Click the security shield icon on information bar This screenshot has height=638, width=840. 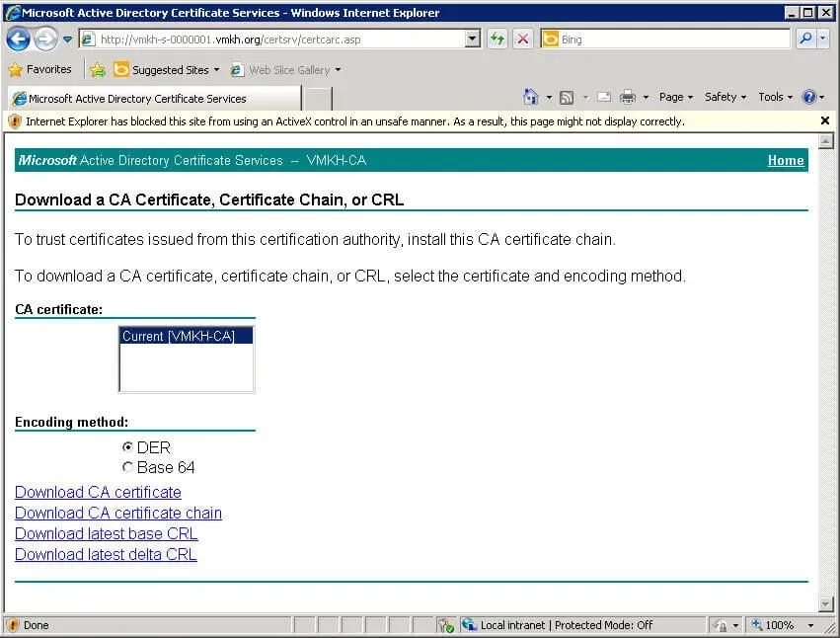click(x=15, y=121)
